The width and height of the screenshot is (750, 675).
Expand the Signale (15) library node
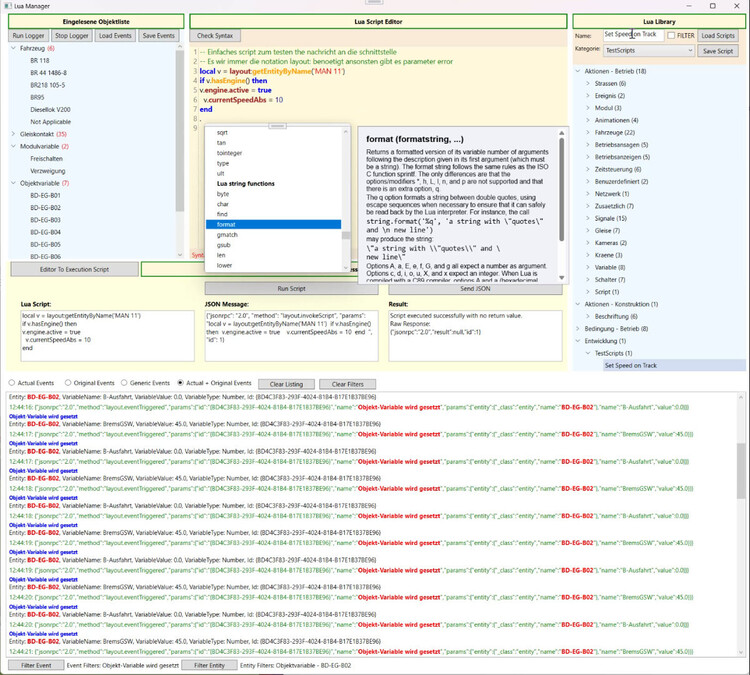click(588, 218)
